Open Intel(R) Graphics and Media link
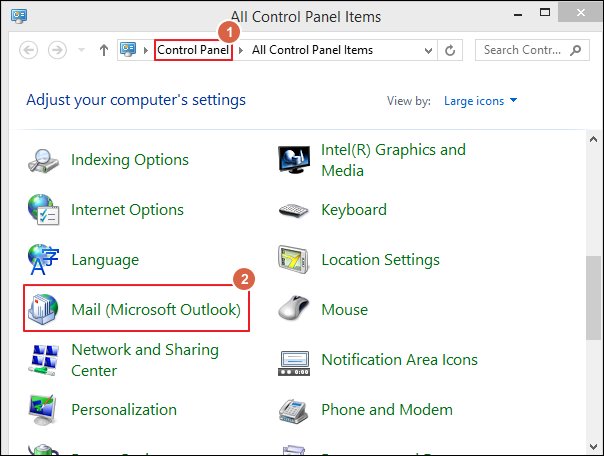The width and height of the screenshot is (604, 456). tap(393, 160)
